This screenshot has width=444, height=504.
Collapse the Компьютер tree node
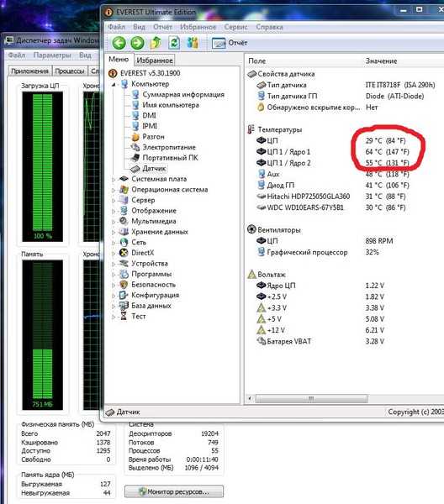114,85
